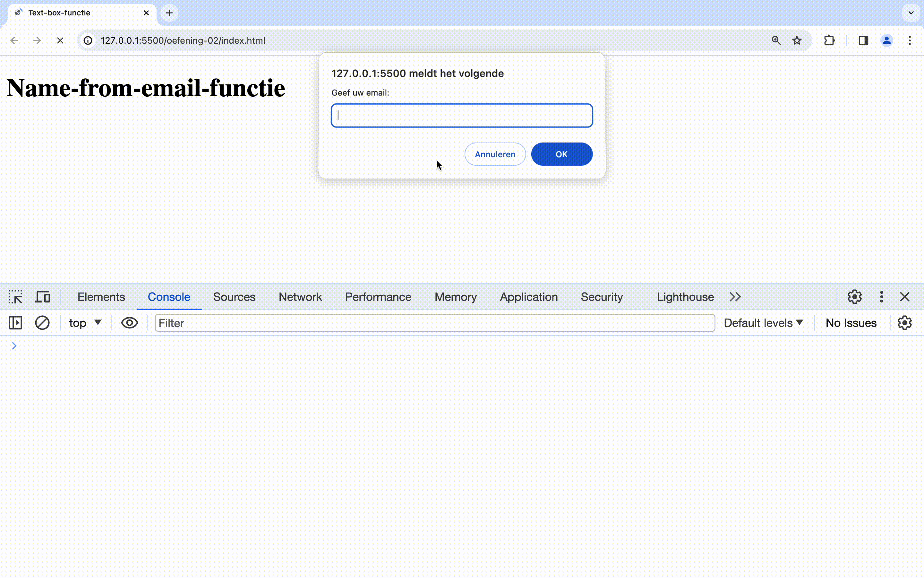View site information icon in address bar
Viewport: 924px width, 578px height.
coord(88,40)
